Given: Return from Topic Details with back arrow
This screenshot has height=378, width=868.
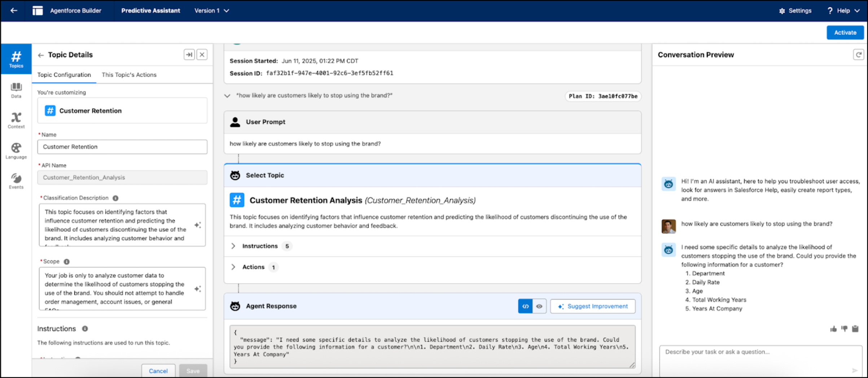Looking at the screenshot, I should pyautogui.click(x=41, y=55).
